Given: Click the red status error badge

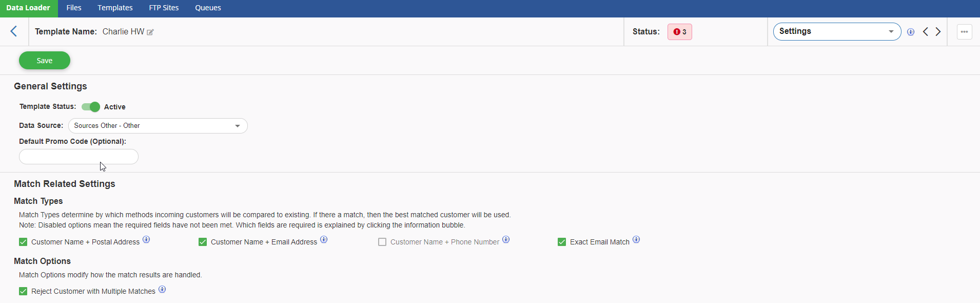Looking at the screenshot, I should pyautogui.click(x=679, y=32).
